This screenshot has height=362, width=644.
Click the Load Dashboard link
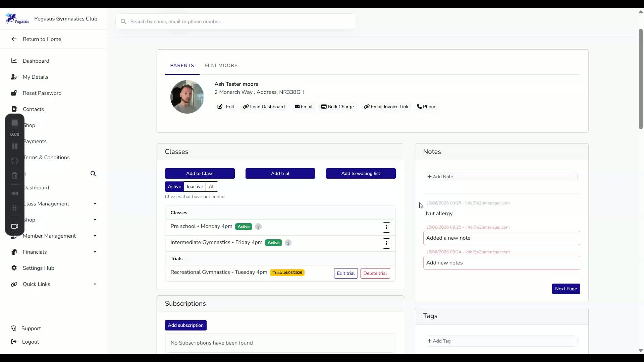264,107
